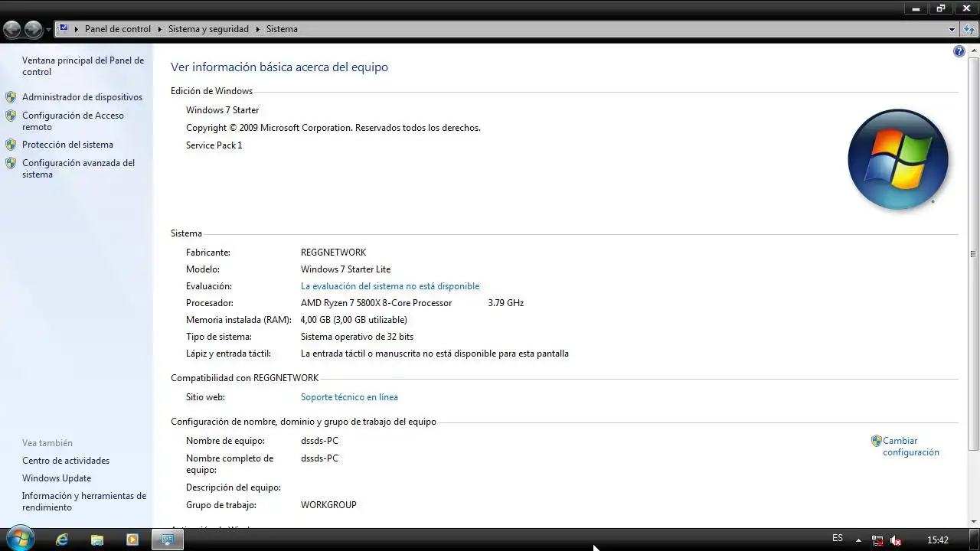The height and width of the screenshot is (551, 980).
Task: Click heading Ver información básica acerca del equipo
Action: [x=279, y=67]
